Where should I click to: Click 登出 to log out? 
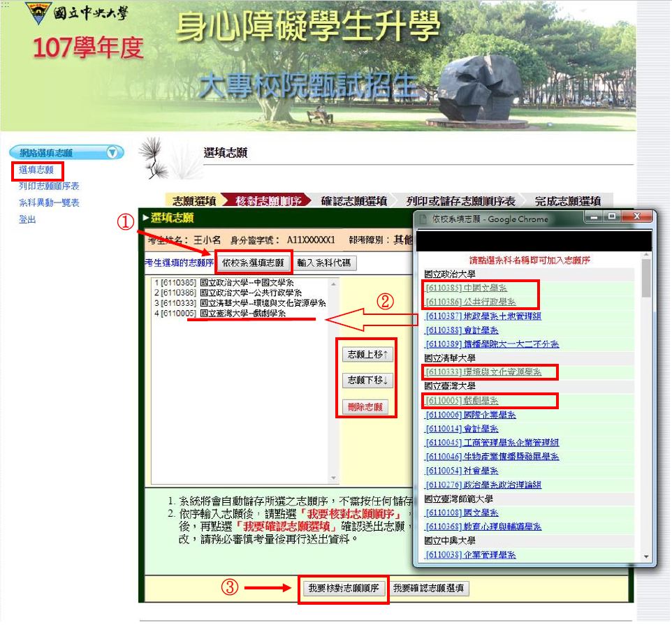[27, 219]
